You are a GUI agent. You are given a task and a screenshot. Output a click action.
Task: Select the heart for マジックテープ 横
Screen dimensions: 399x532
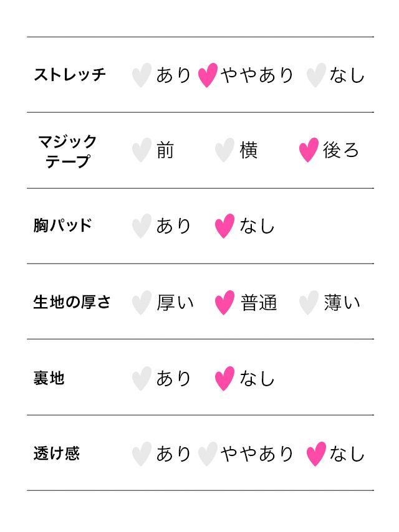pyautogui.click(x=224, y=151)
